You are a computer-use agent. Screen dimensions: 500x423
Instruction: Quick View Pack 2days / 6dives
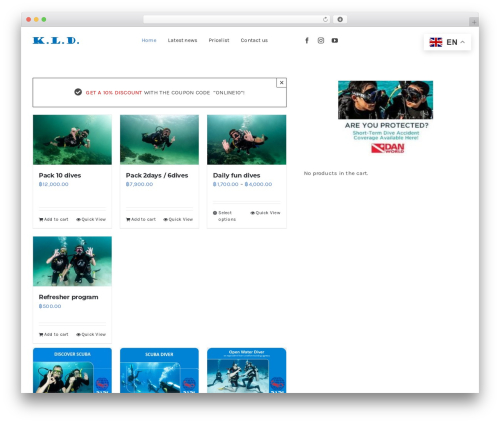[x=178, y=219]
